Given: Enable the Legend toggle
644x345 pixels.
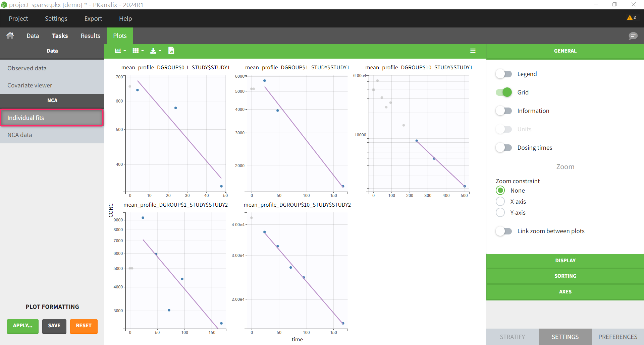Looking at the screenshot, I should point(503,74).
